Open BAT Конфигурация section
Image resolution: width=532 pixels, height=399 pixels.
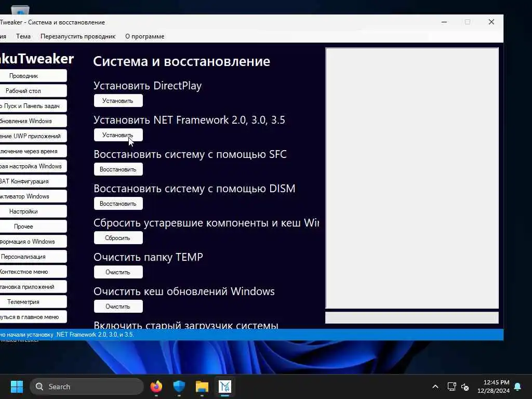point(33,181)
